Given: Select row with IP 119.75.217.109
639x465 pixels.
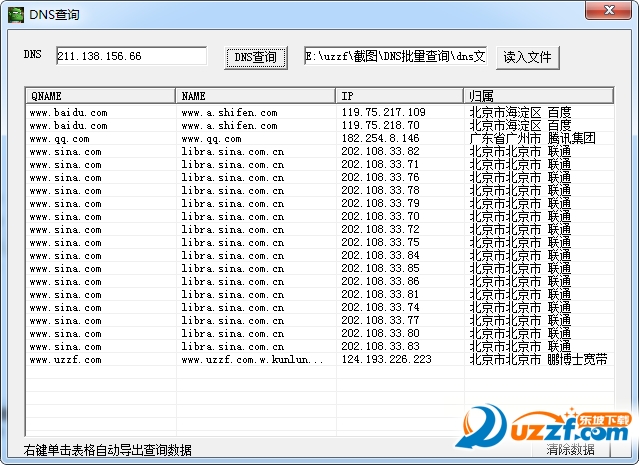Looking at the screenshot, I should tap(320, 112).
